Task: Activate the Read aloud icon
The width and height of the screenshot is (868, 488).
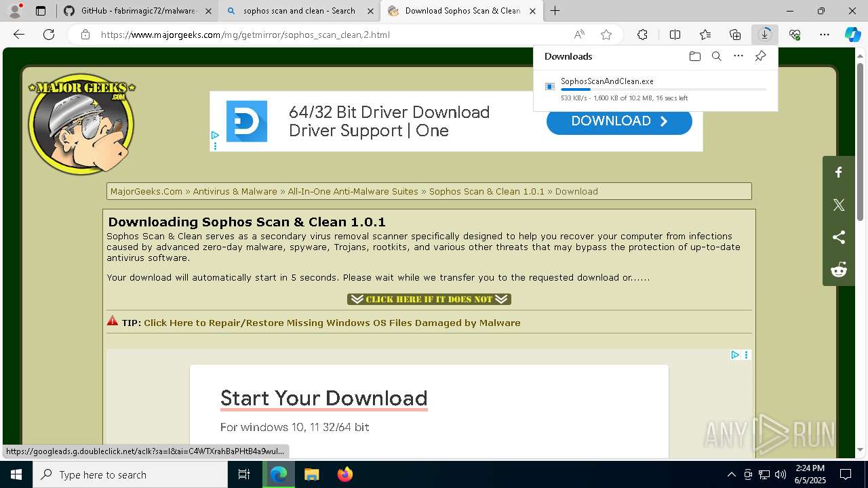Action: click(579, 35)
